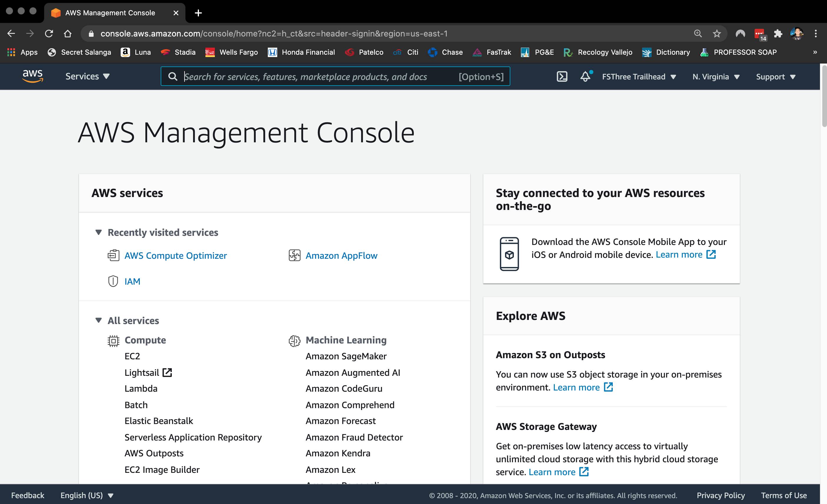Click the IAM shield icon
827x504 pixels.
pos(113,281)
